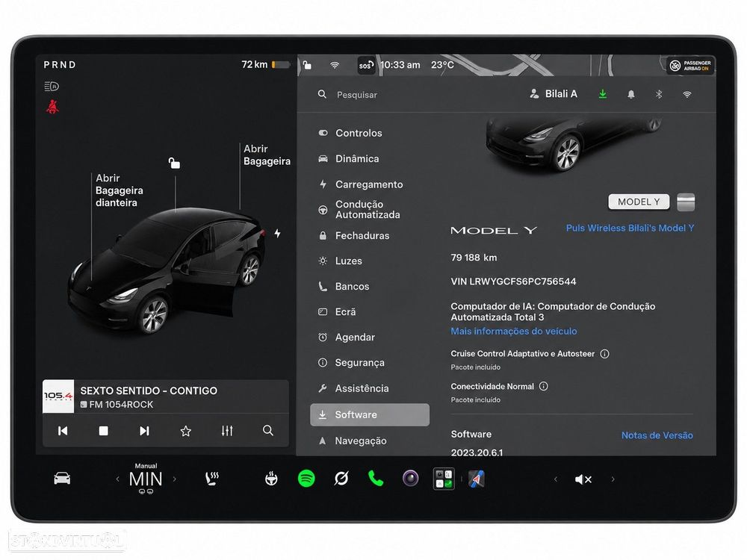Viewport: 747px width, 560px height.
Task: Tap the 72 km battery range indicator
Action: [x=265, y=64]
